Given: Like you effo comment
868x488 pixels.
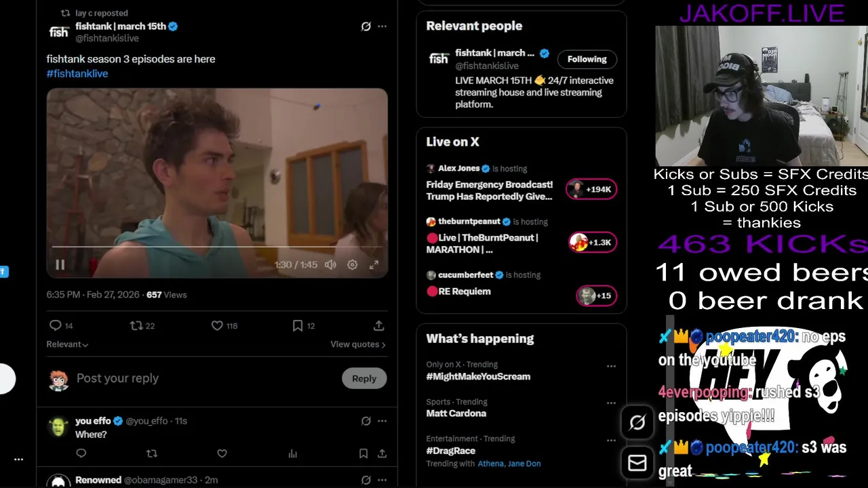Looking at the screenshot, I should click(222, 453).
